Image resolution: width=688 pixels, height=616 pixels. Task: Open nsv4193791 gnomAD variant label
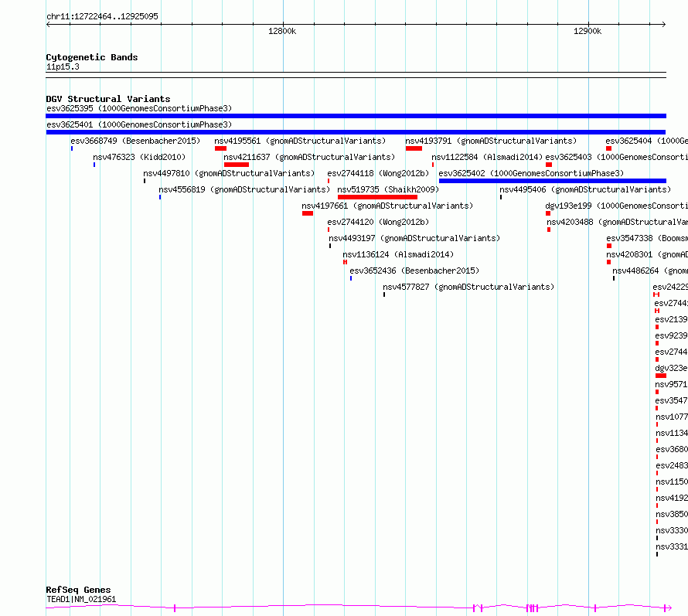click(491, 141)
